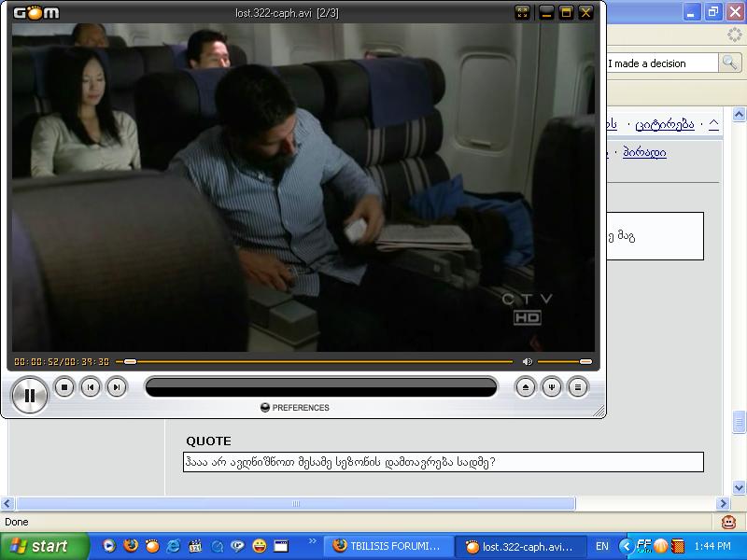
Task: Expand the Quick Launch overflow chevron
Action: click(313, 540)
